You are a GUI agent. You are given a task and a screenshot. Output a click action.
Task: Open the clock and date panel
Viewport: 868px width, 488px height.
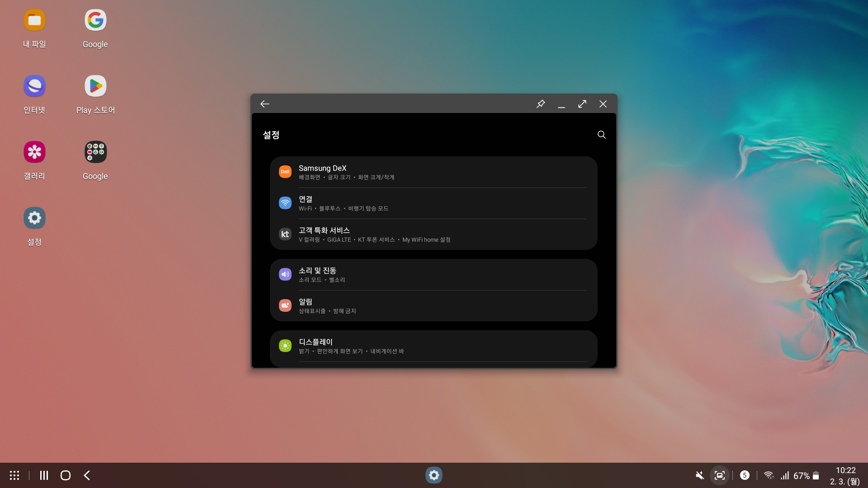[845, 476]
